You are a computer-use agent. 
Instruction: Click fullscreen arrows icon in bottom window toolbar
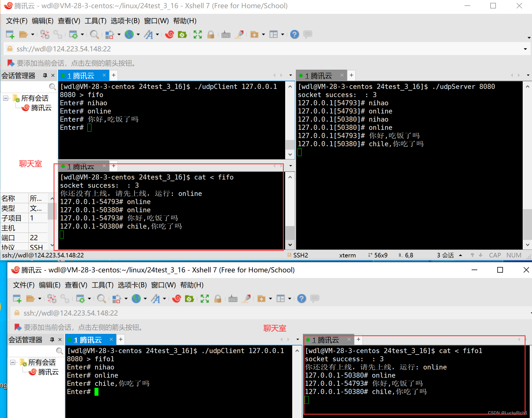click(x=205, y=299)
